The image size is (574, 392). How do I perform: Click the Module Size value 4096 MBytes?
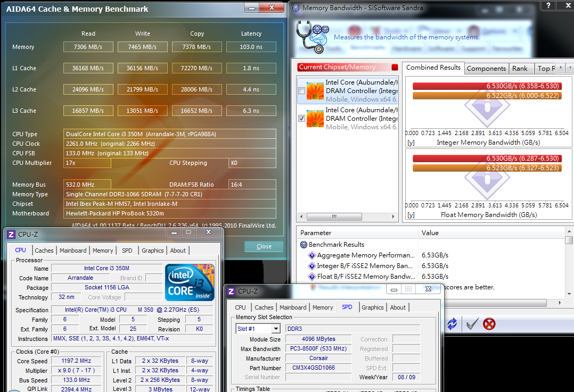(318, 339)
